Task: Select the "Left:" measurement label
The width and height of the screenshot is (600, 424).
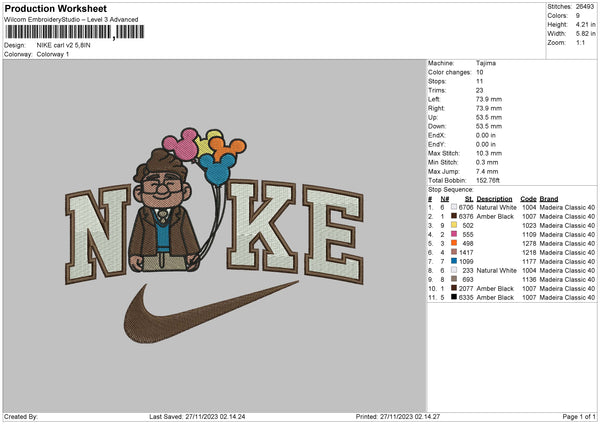Action: (434, 99)
